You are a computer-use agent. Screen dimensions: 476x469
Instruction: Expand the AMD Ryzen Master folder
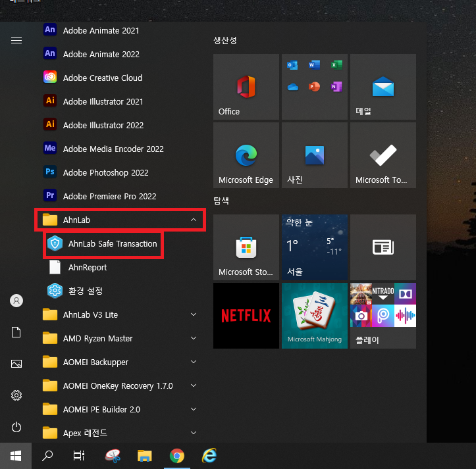click(120, 338)
